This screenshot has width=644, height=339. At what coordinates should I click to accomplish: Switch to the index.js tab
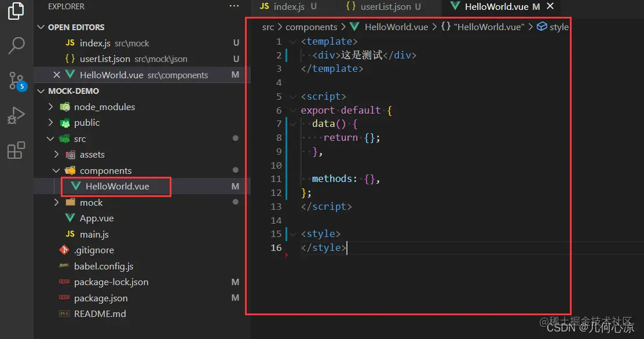pyautogui.click(x=288, y=6)
